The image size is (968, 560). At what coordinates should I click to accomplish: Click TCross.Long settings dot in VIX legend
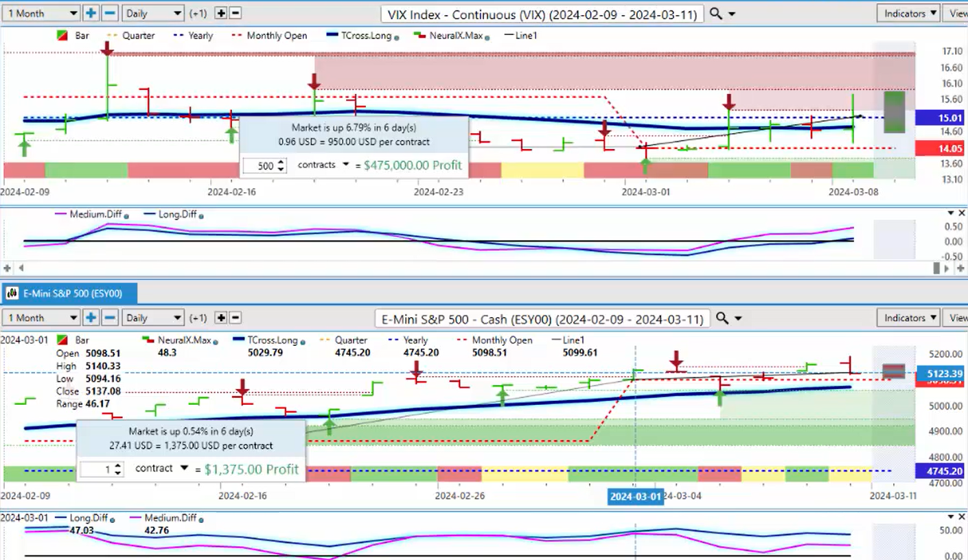397,37
